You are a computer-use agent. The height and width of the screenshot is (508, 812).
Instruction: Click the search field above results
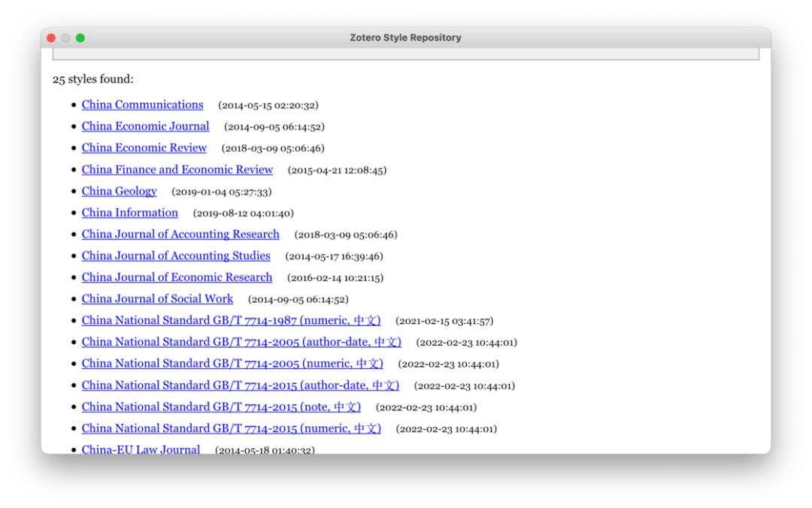tap(406, 54)
